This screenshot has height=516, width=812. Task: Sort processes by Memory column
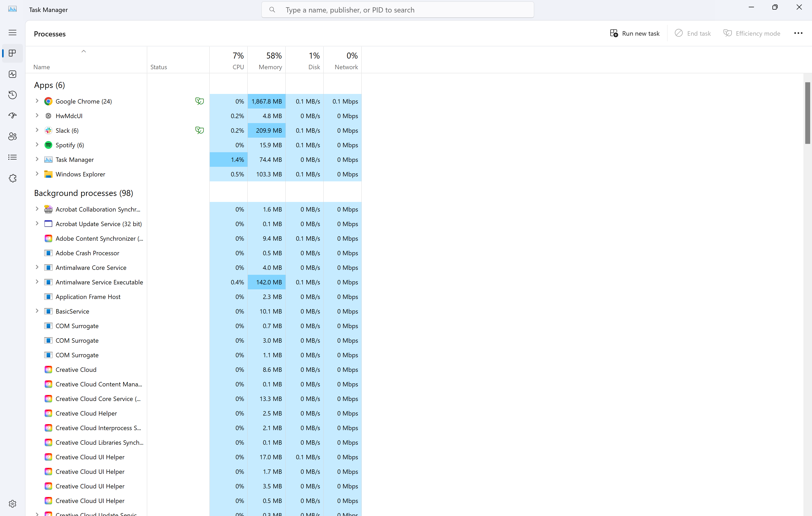[x=267, y=60]
